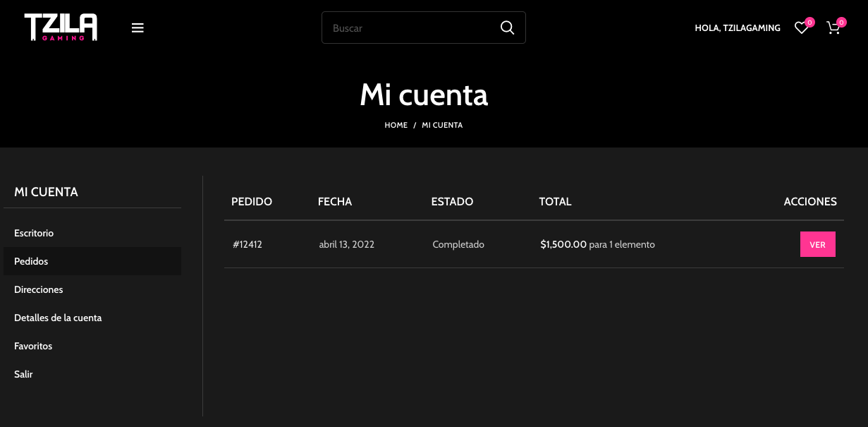Viewport: 868px width, 427px height.
Task: Select Pedidos in account sidebar
Action: pos(31,261)
